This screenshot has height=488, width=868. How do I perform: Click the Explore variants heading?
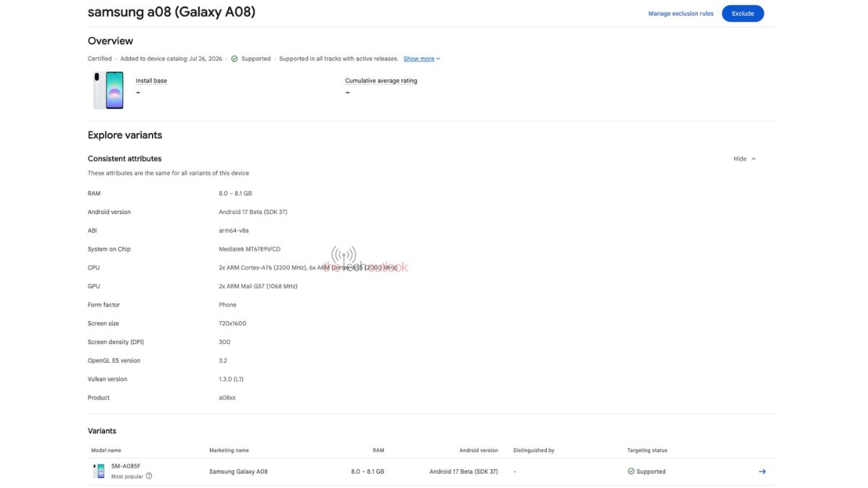(x=125, y=135)
